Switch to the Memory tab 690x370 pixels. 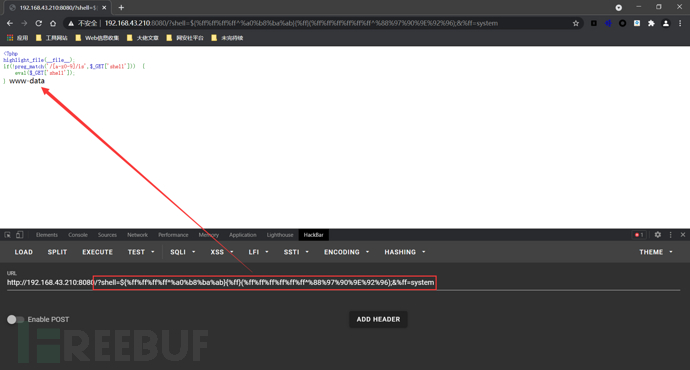pyautogui.click(x=209, y=235)
